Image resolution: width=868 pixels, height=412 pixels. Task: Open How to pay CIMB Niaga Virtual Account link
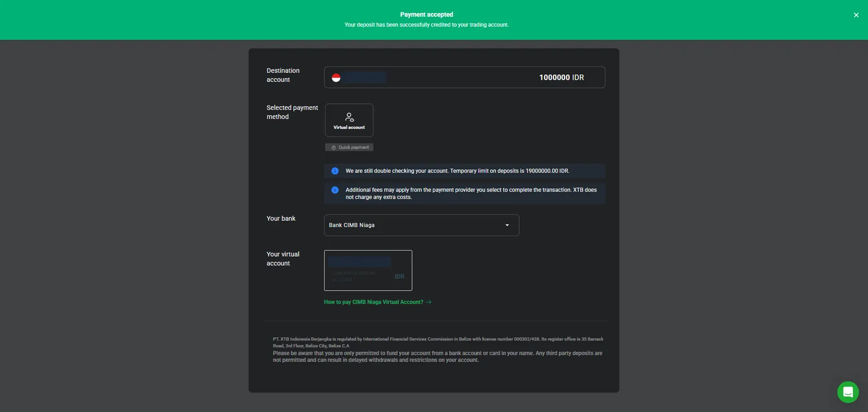pos(378,302)
